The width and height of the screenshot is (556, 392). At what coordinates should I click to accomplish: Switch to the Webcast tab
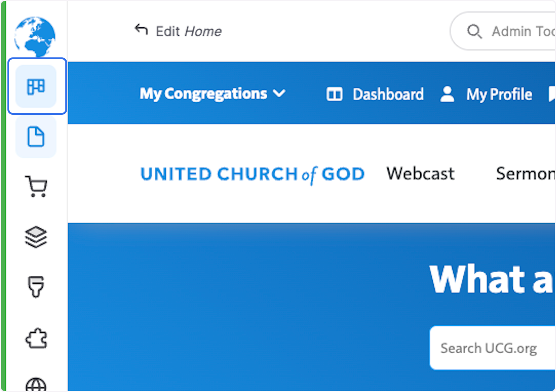coord(420,174)
